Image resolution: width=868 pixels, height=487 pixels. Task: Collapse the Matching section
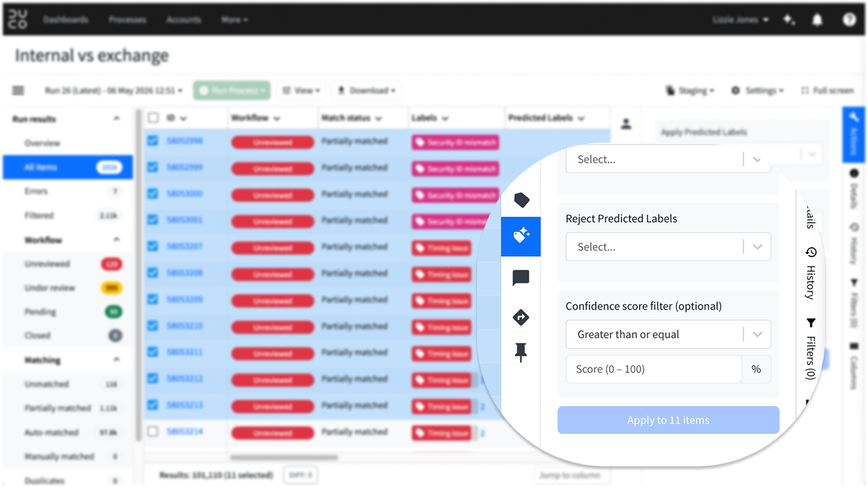[117, 360]
